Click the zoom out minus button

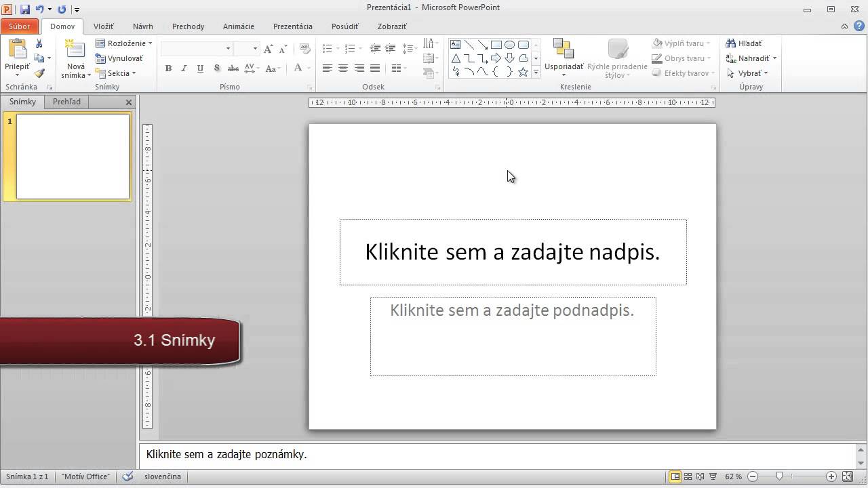(753, 476)
